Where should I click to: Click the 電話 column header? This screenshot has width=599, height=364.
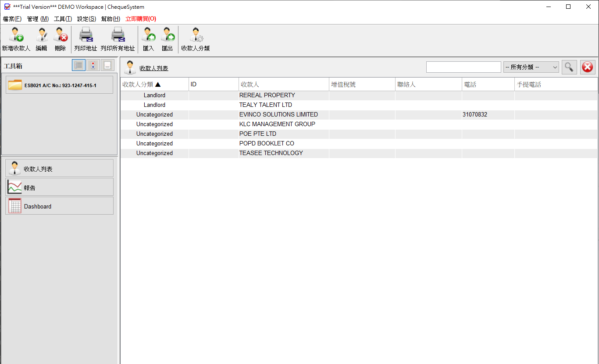488,85
